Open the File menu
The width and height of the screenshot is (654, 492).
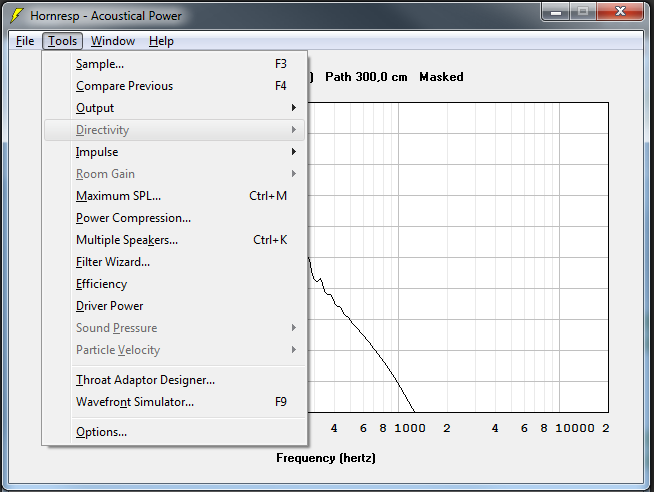coord(25,41)
